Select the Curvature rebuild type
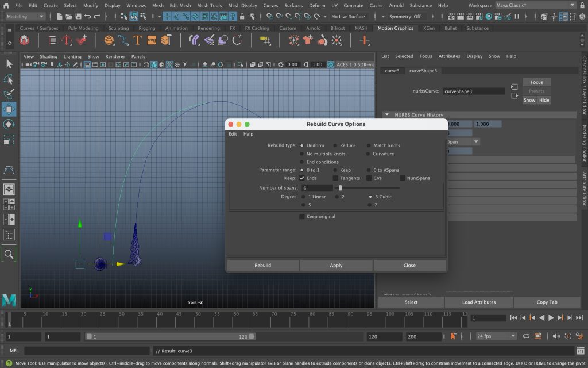588x368 pixels. point(368,154)
